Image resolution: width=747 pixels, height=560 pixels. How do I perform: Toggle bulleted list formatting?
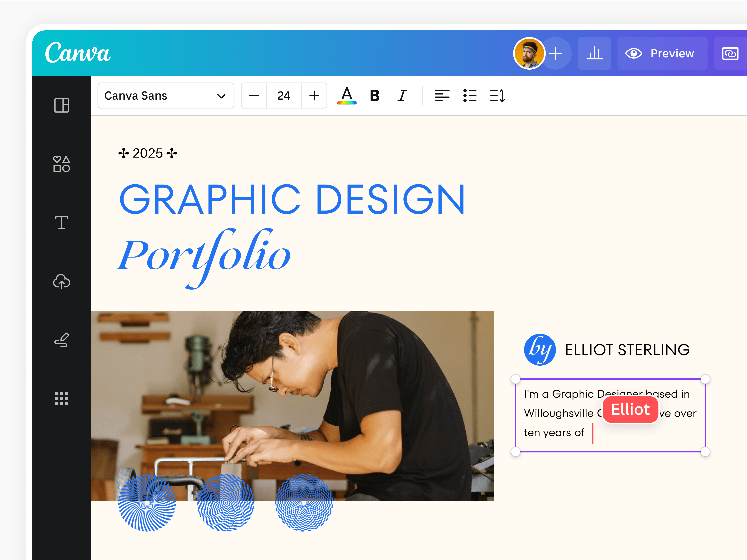coord(470,96)
